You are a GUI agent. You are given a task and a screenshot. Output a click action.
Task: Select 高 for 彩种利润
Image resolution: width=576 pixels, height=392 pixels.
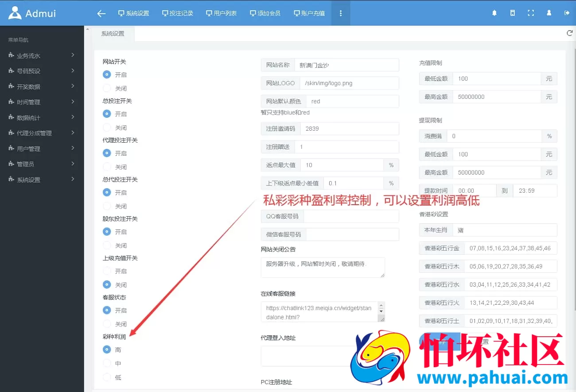[107, 349]
